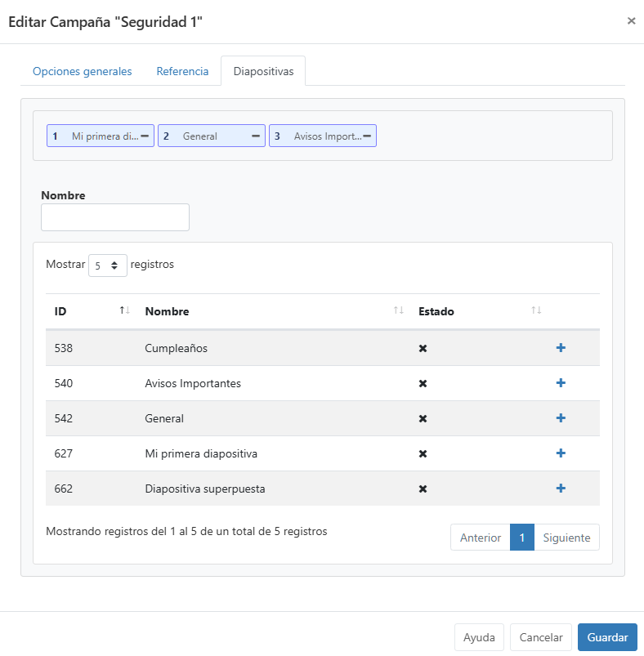644x656 pixels.
Task: Click the Guardar button
Action: point(607,637)
